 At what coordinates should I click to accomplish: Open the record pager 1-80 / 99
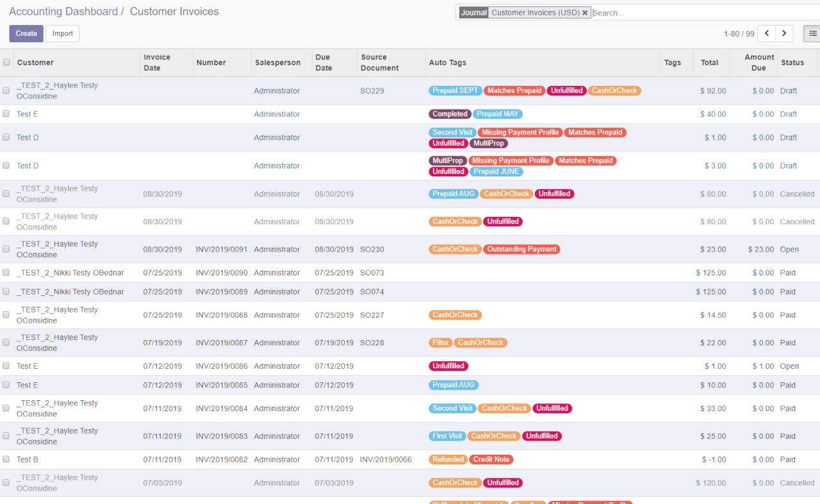click(x=739, y=34)
